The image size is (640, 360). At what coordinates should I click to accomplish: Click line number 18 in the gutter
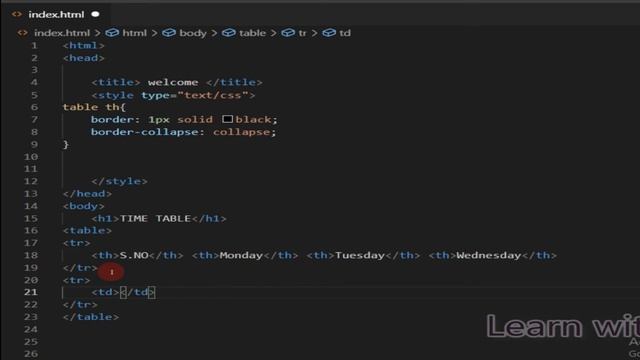coord(31,256)
